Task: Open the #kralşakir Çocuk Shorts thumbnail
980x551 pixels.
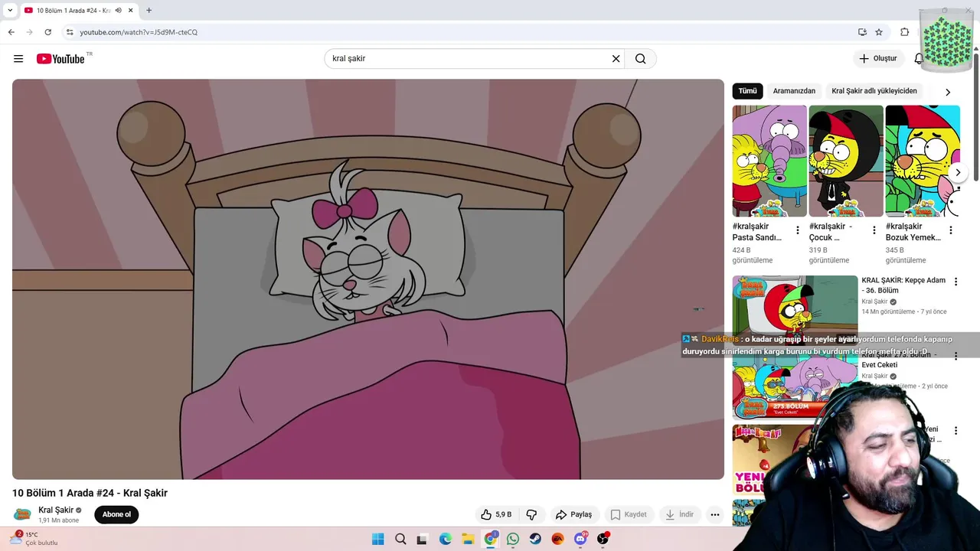Action: pos(846,161)
